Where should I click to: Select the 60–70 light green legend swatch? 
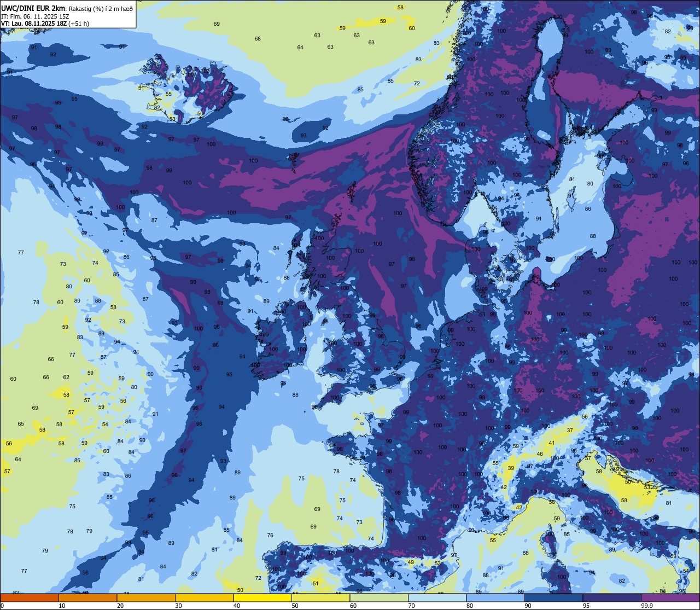[x=379, y=597]
